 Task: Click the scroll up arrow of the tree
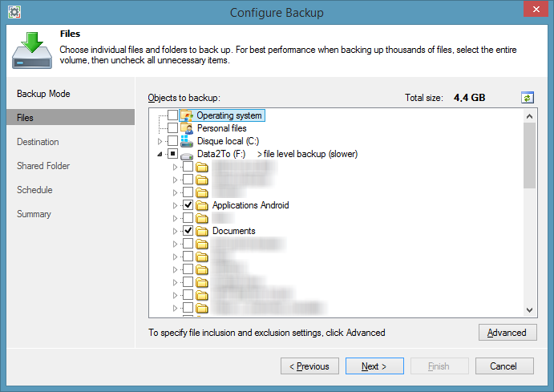529,116
